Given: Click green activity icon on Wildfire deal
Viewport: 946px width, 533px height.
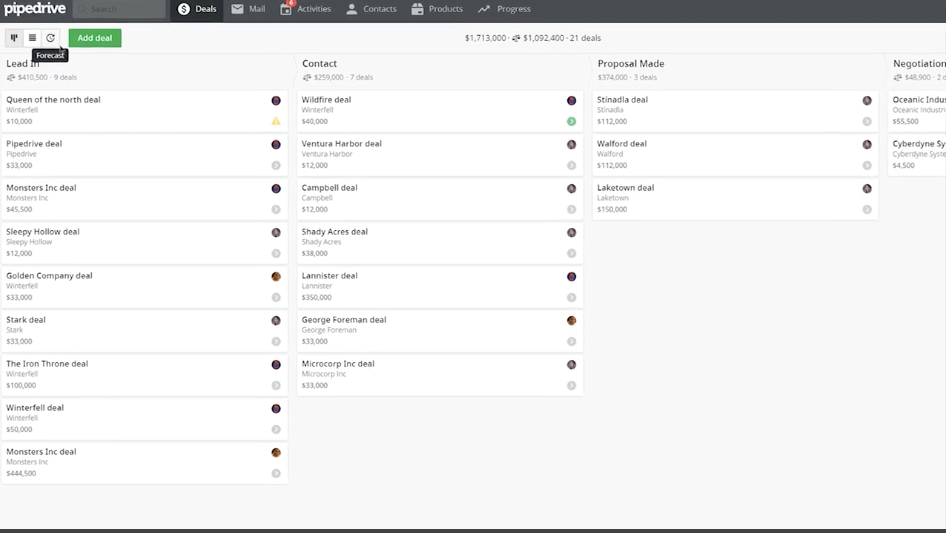Looking at the screenshot, I should click(x=572, y=121).
